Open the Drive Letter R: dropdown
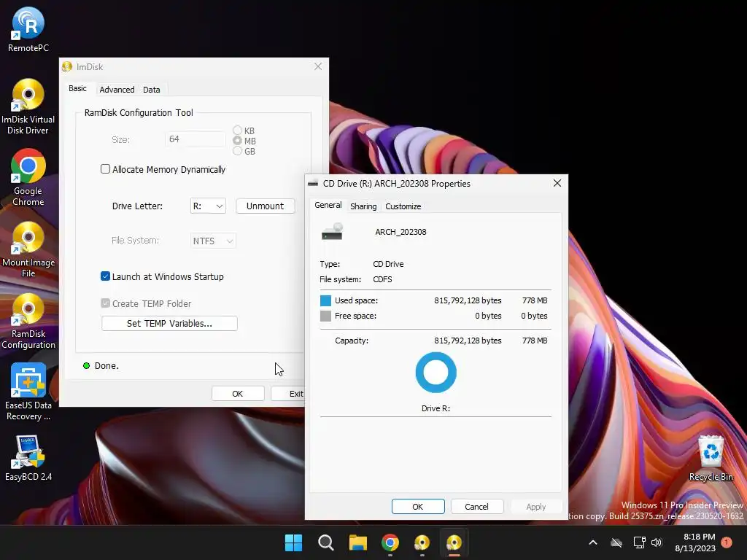Viewport: 747px width, 560px height. (x=208, y=206)
